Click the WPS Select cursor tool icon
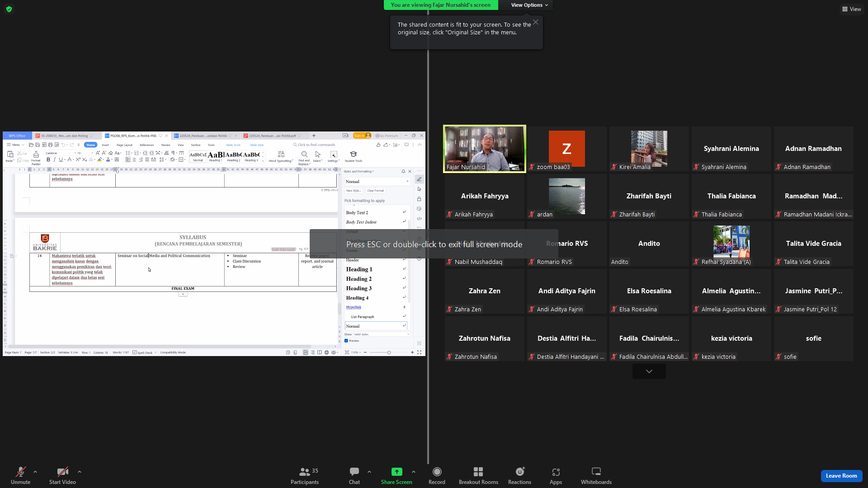Screen dimensions: 868x488 tap(318, 155)
